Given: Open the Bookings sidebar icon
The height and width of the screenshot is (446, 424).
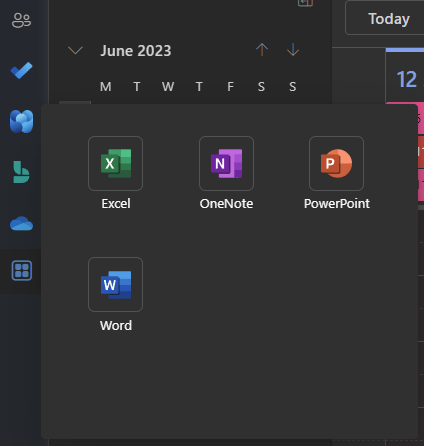Looking at the screenshot, I should point(21,172).
